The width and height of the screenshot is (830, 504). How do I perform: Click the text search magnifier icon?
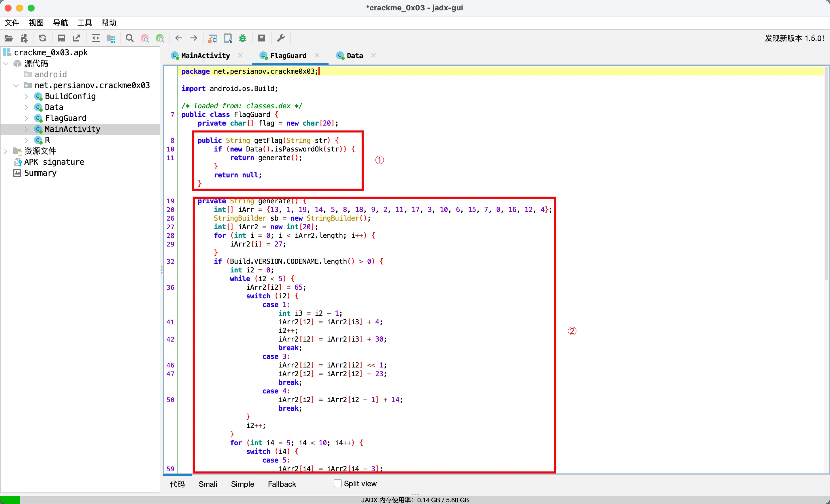coord(129,38)
